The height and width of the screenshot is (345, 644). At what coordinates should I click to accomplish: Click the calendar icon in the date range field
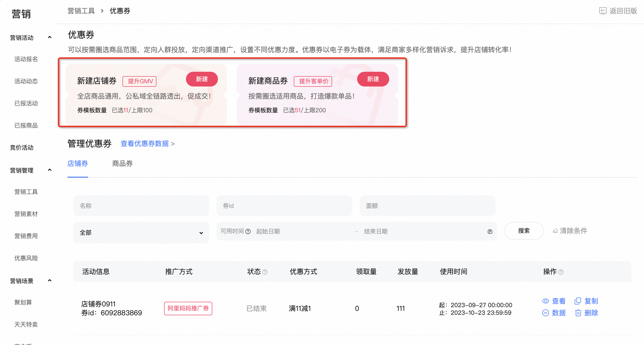[490, 231]
